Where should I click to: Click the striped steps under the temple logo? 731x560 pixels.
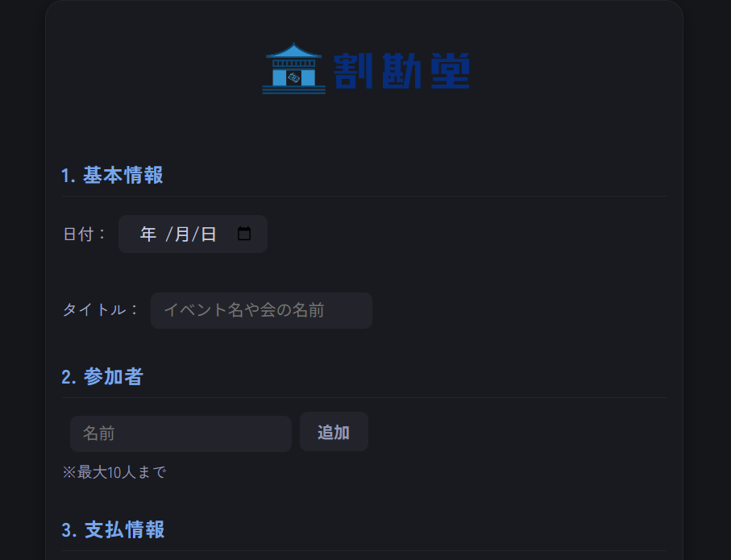(x=294, y=89)
